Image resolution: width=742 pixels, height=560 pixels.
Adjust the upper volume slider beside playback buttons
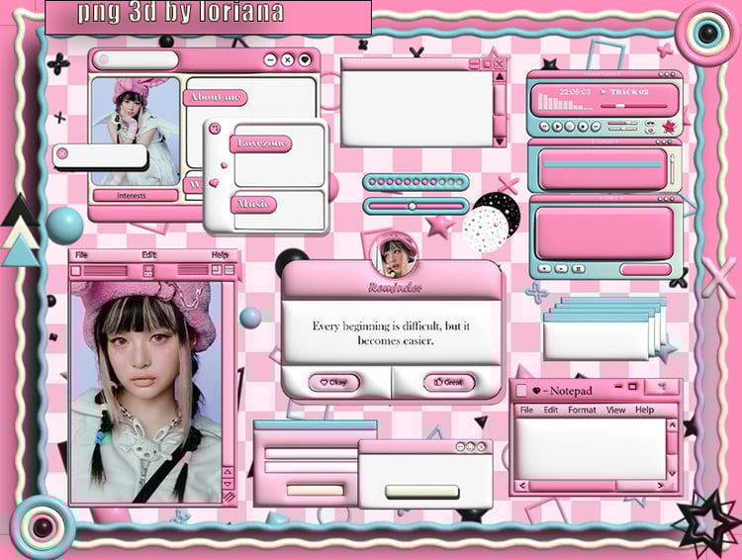622,123
